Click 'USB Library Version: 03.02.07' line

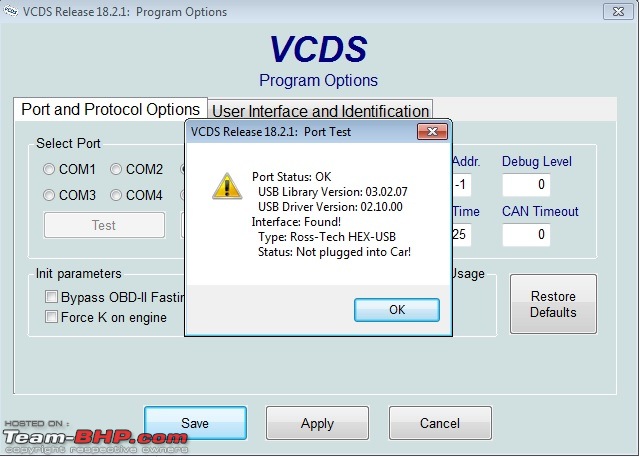(x=333, y=192)
